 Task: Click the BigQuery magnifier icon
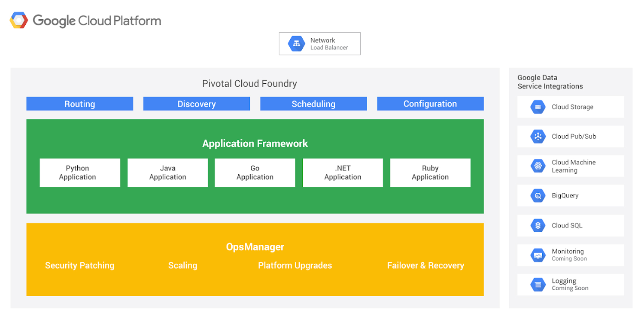coord(538,196)
